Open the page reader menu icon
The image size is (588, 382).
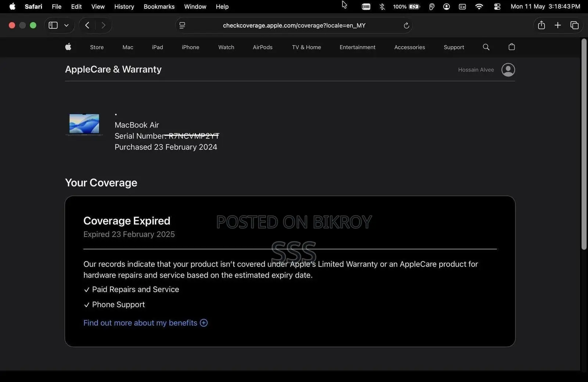[x=182, y=25]
